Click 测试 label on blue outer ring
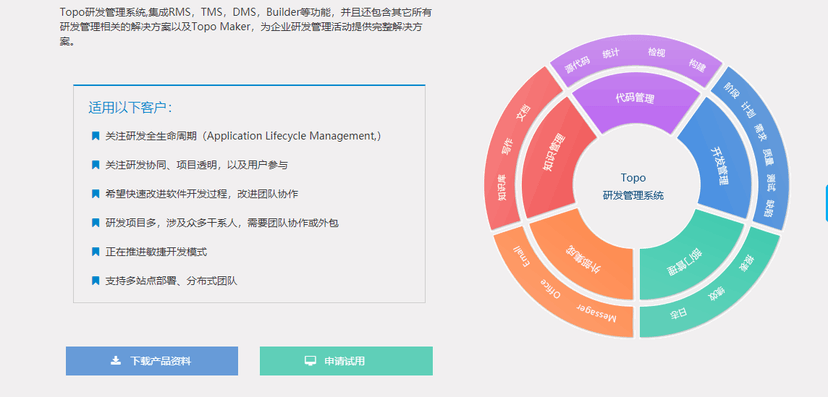Viewport: 828px width, 397px height. pyautogui.click(x=771, y=182)
